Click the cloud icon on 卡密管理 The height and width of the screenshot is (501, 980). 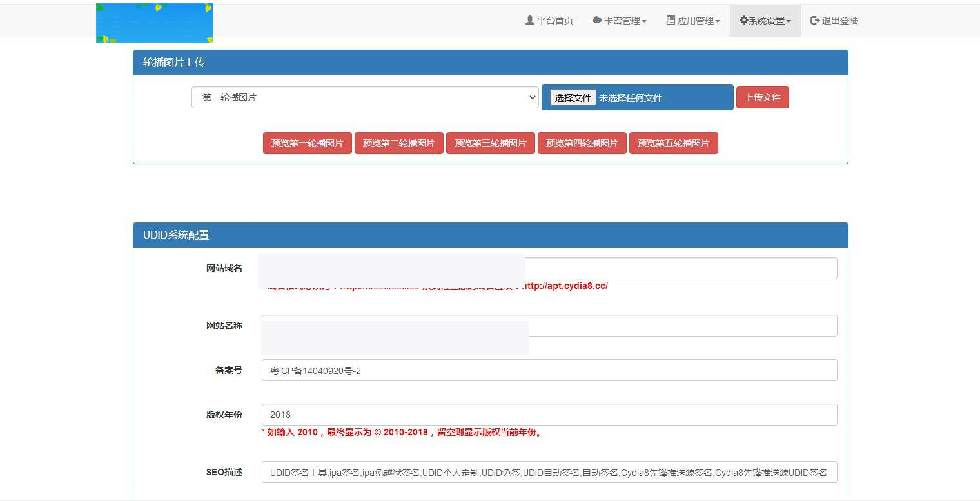595,20
